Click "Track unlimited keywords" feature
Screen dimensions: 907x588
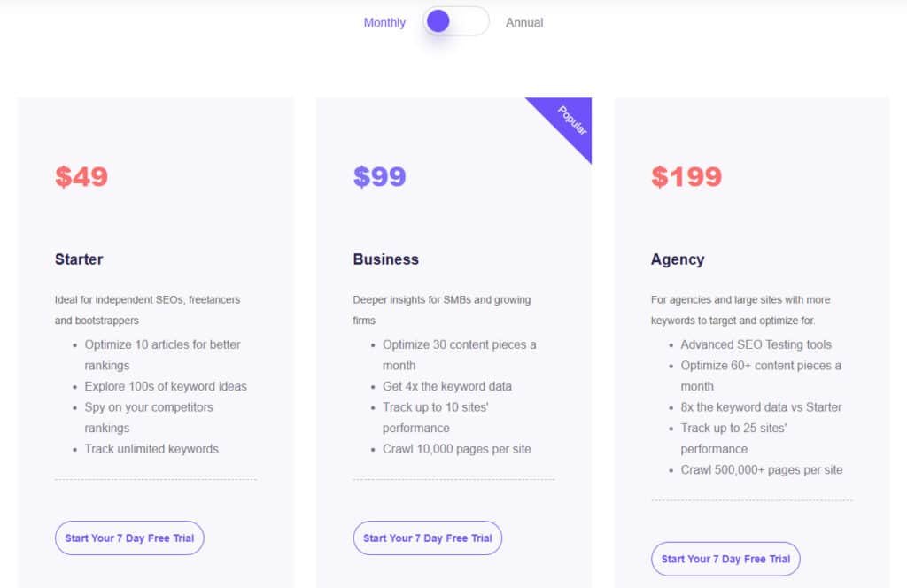151,449
